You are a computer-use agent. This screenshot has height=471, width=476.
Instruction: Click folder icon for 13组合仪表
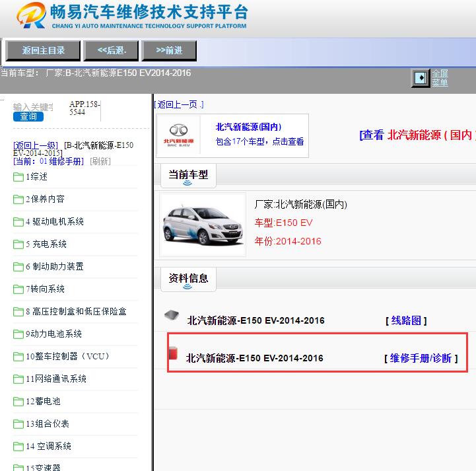[18, 424]
